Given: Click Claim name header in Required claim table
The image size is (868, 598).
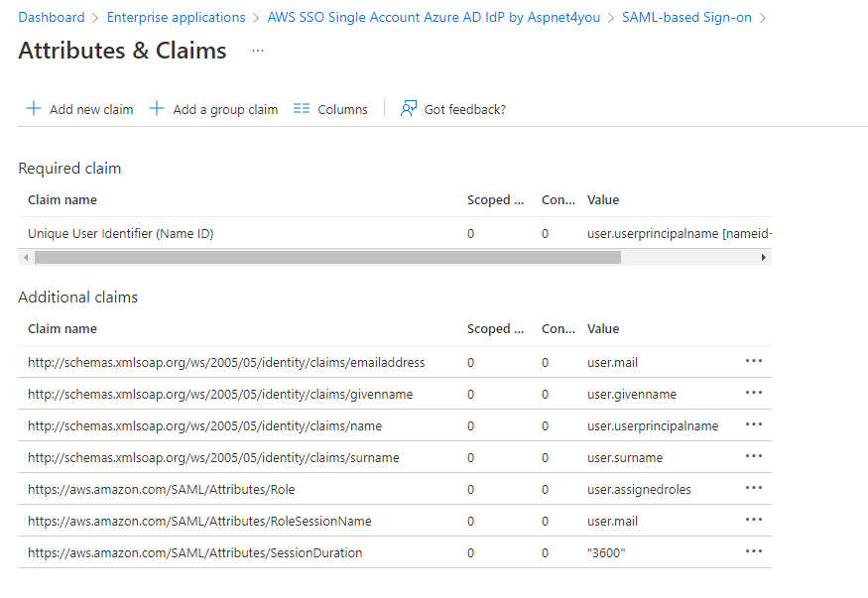Looking at the screenshot, I should (62, 199).
